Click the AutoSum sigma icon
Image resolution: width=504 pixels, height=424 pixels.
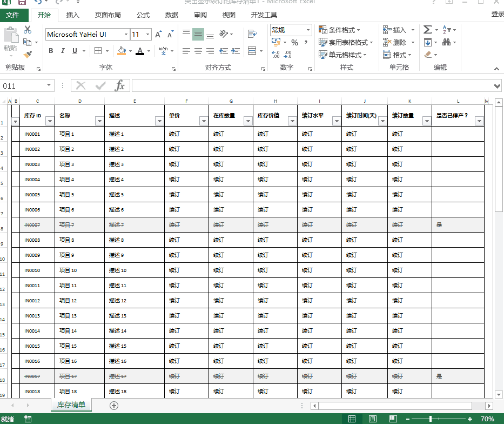click(427, 30)
